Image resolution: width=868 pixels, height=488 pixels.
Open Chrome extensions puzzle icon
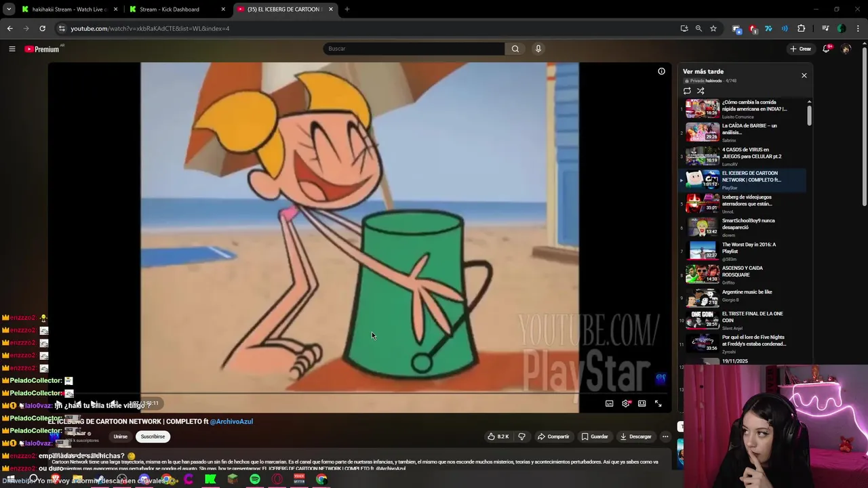(x=801, y=28)
